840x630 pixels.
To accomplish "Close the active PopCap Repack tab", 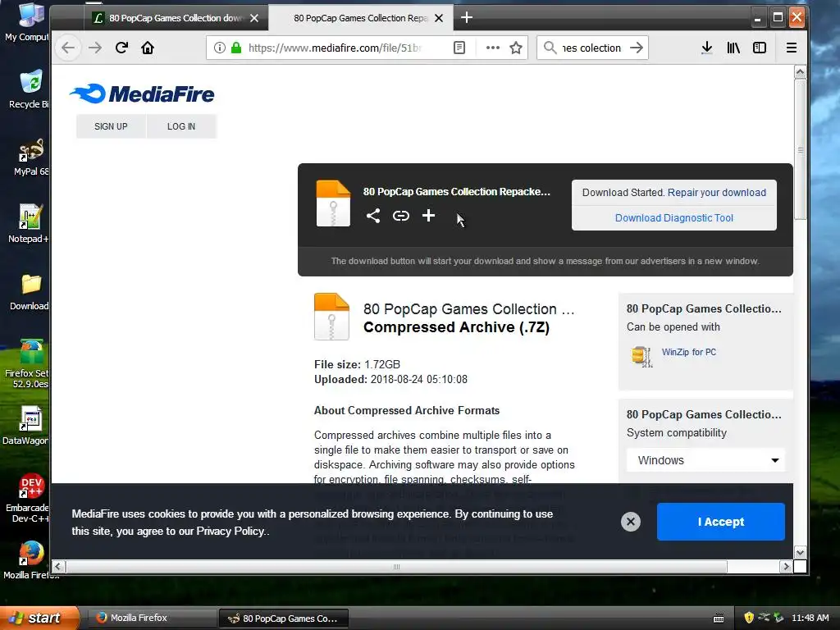I will [439, 18].
